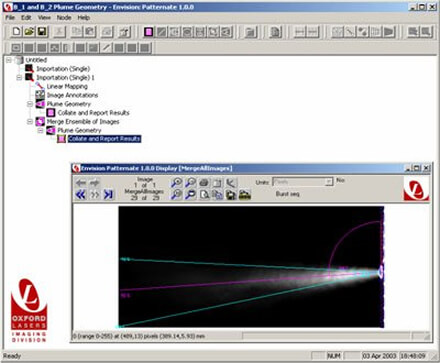The height and width of the screenshot is (363, 440).
Task: Select the highlighted Collate and Report Results item
Action: (104, 139)
